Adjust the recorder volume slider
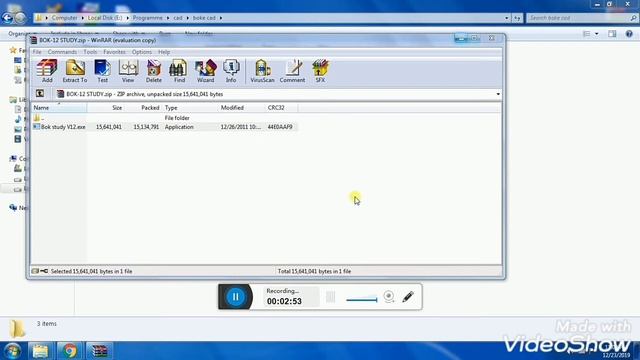 (362, 300)
